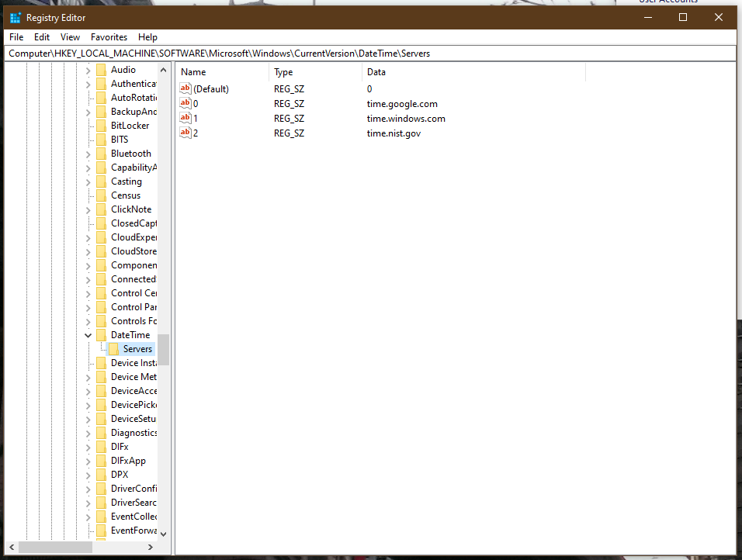Collapse the DateTime key

pos(88,334)
